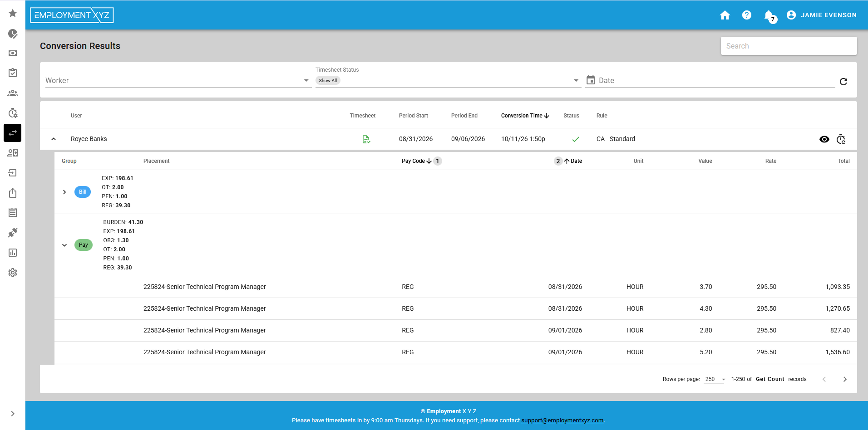Open the timer settings sidebar icon
This screenshot has height=430, width=868.
pyautogui.click(x=13, y=113)
